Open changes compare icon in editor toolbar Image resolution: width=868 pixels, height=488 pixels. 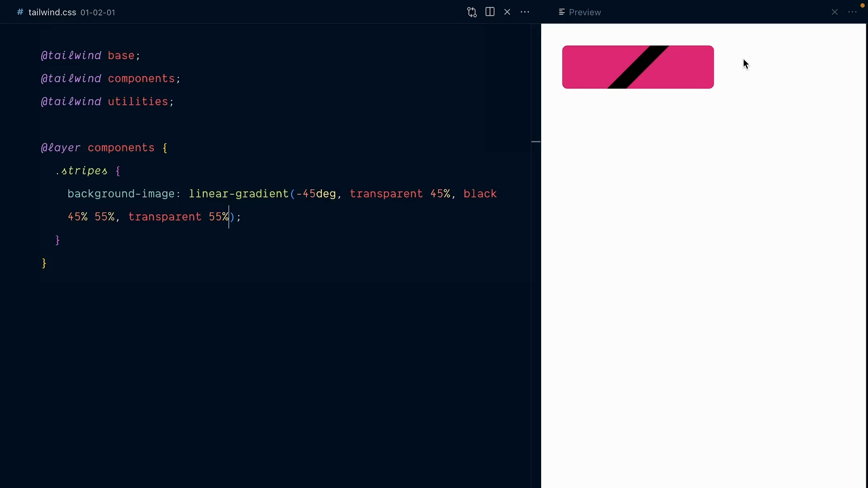pyautogui.click(x=472, y=12)
